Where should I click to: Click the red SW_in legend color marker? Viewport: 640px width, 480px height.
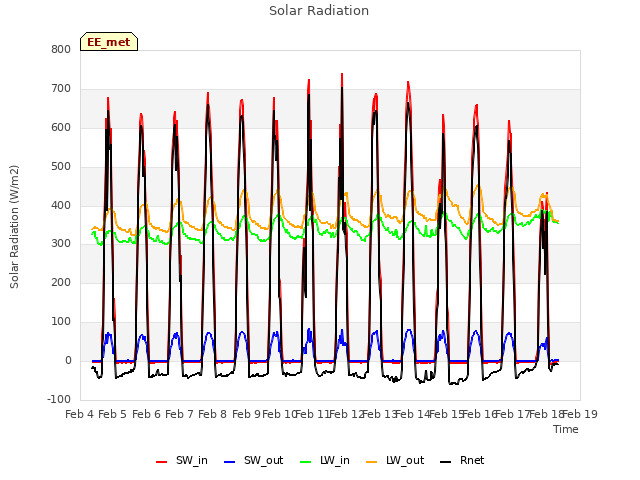[162, 462]
